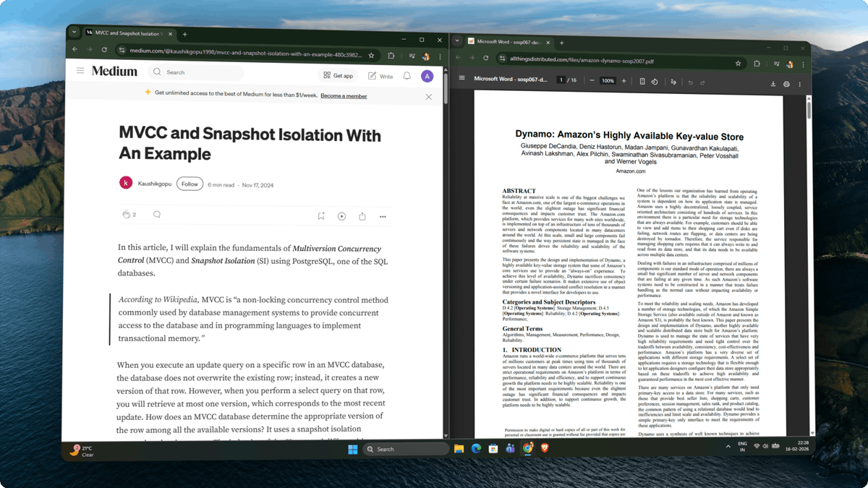The image size is (868, 488).
Task: Open Brave browser from taskbar
Action: [x=545, y=449]
